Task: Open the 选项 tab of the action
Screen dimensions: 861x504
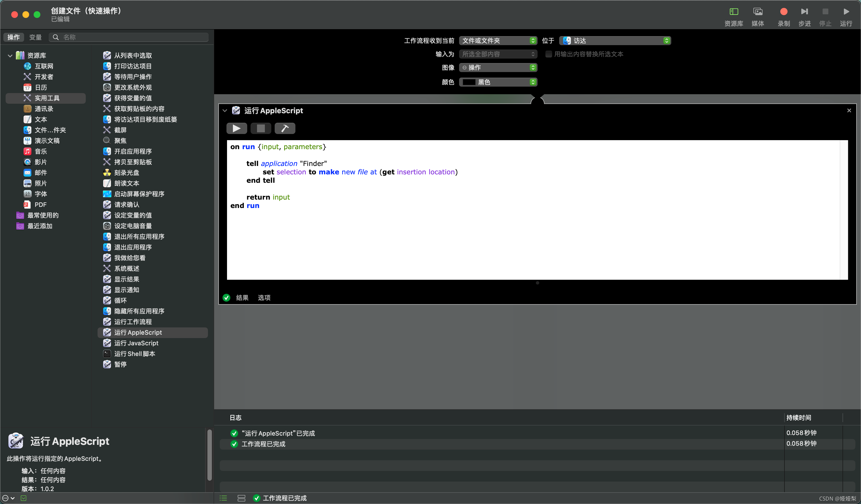Action: 264,298
